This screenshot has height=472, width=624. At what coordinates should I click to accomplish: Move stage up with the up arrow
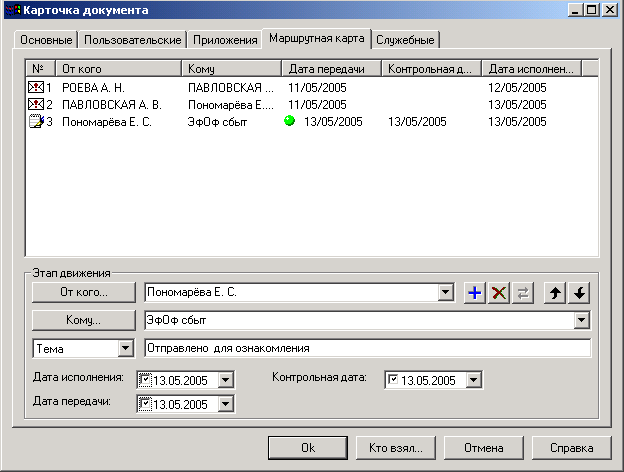[555, 293]
